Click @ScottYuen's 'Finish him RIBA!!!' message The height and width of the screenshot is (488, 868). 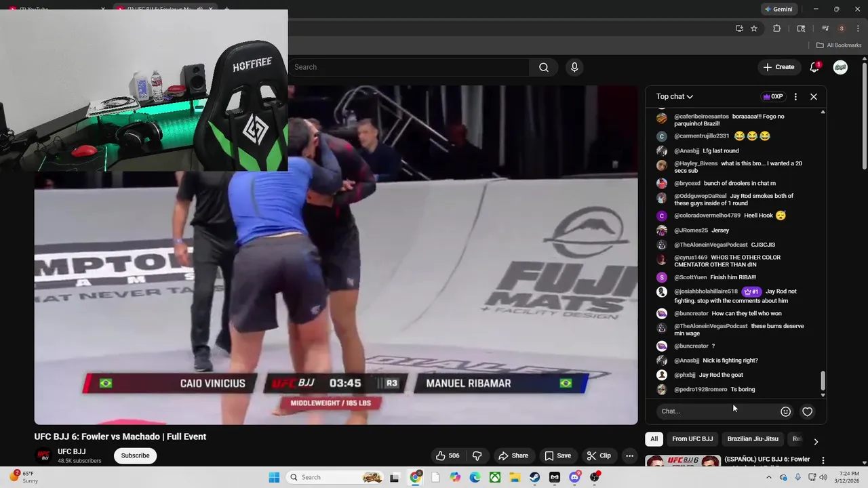point(733,277)
